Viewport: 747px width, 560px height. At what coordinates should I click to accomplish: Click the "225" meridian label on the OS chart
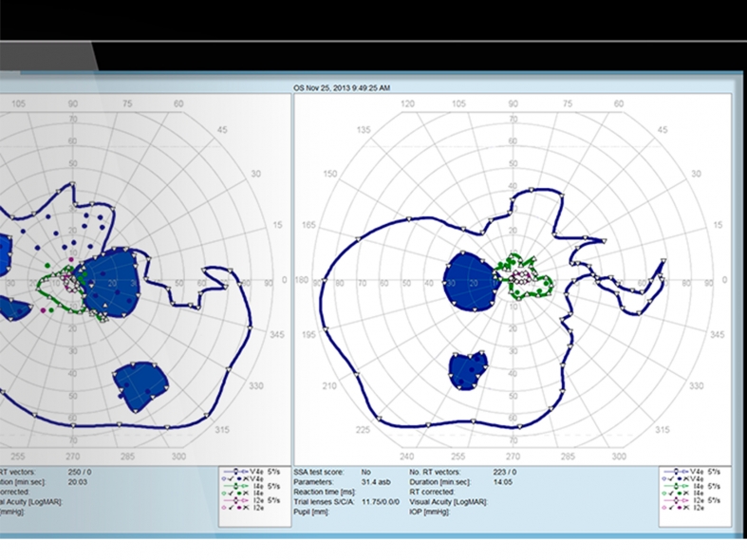(x=363, y=430)
